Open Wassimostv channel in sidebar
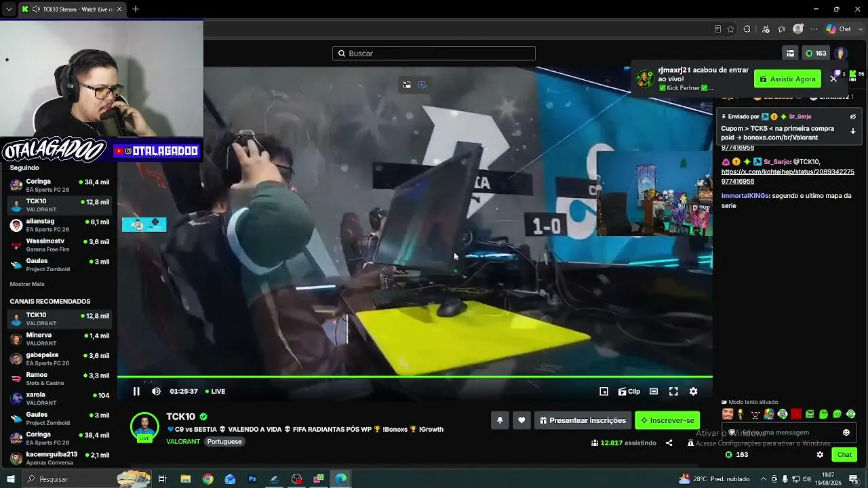868x488 pixels. pos(60,245)
